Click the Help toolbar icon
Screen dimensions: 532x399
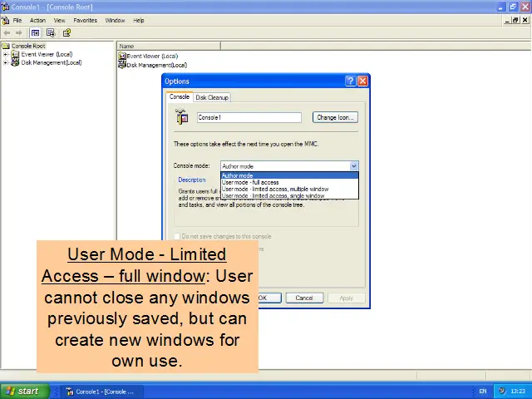pos(67,32)
